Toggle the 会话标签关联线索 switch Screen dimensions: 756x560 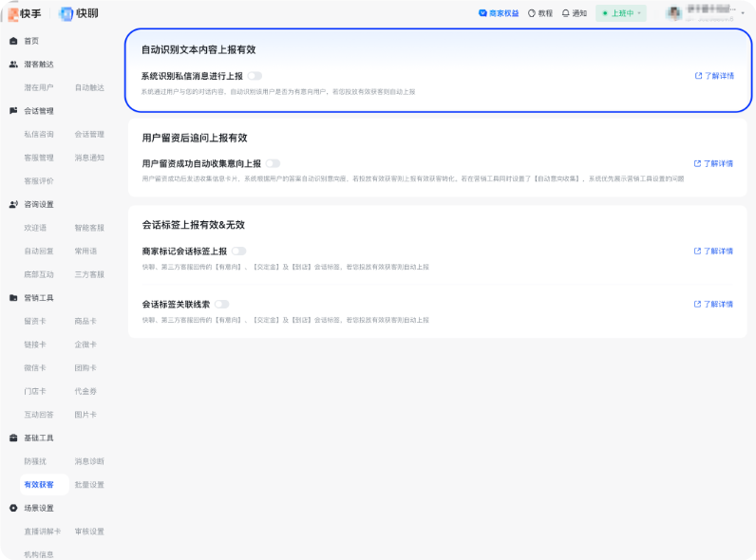tap(222, 305)
